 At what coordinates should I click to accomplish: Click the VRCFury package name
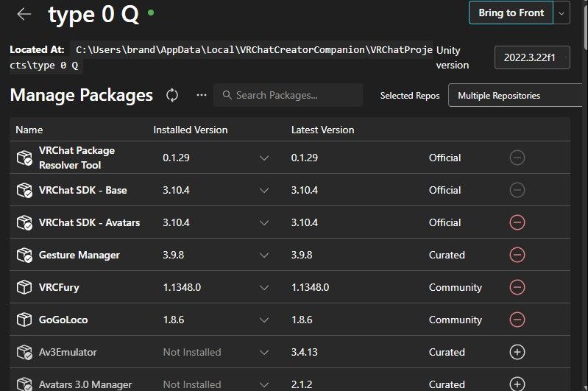pyautogui.click(x=59, y=287)
